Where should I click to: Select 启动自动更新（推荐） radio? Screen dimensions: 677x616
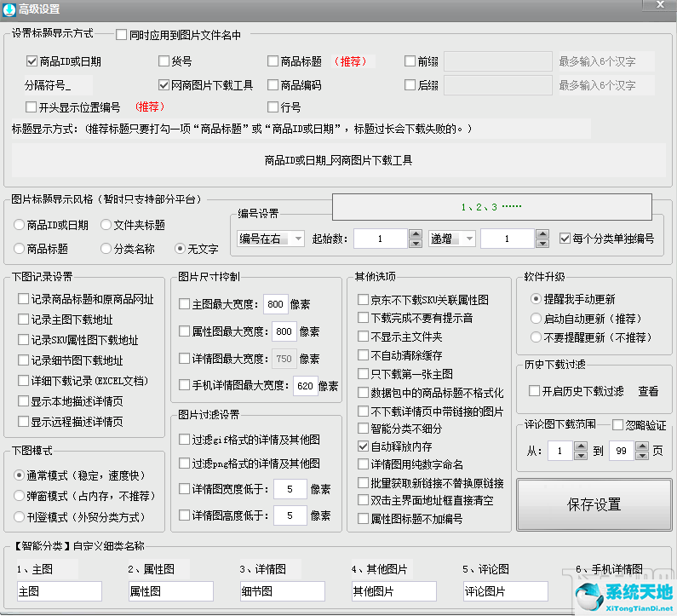coord(536,319)
